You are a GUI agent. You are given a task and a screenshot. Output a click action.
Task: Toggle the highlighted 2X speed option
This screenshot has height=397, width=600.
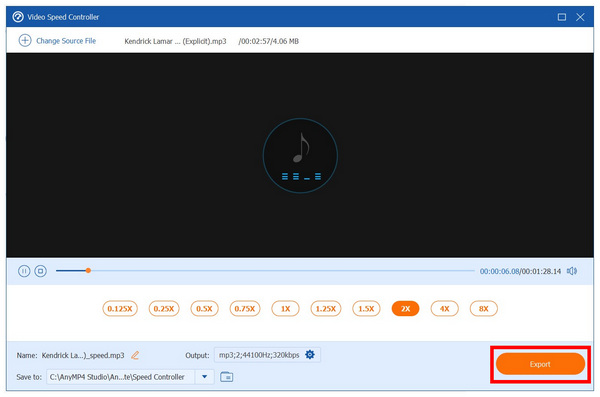pos(405,309)
